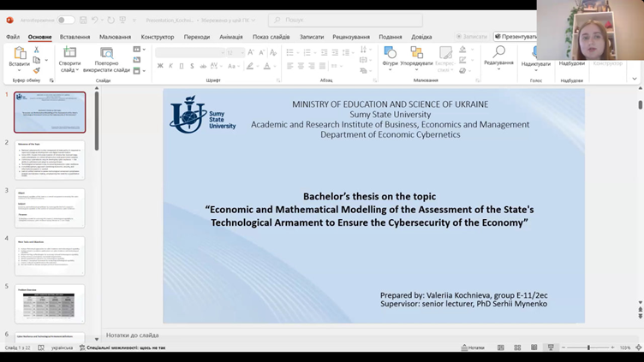
Task: Click the text direction icon
Action: 363,50
